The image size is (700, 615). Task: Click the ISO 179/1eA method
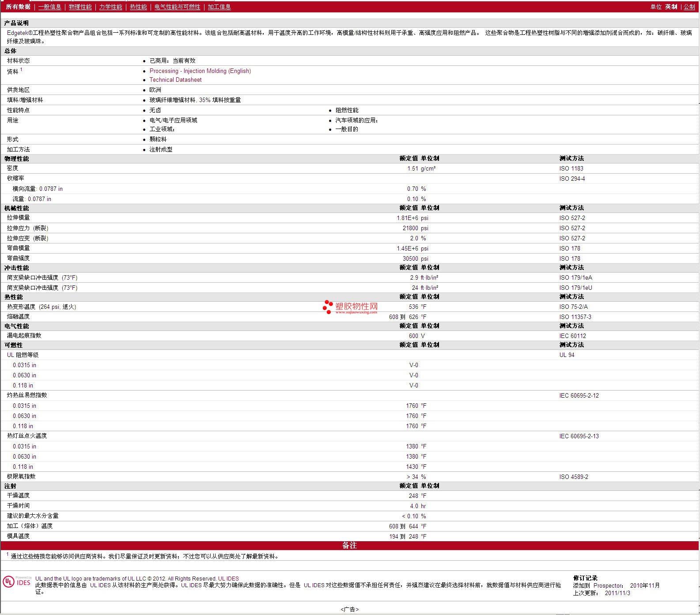coord(575,278)
